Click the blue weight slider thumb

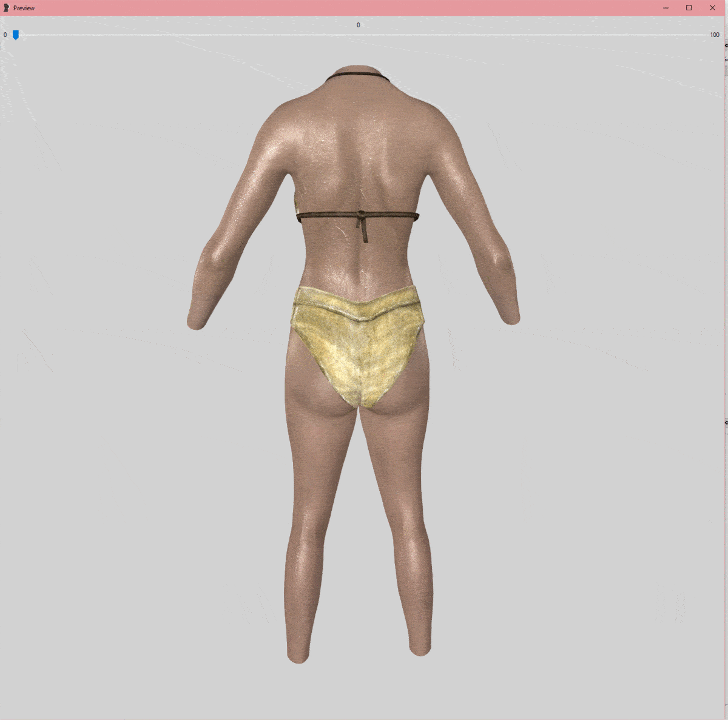pyautogui.click(x=16, y=35)
